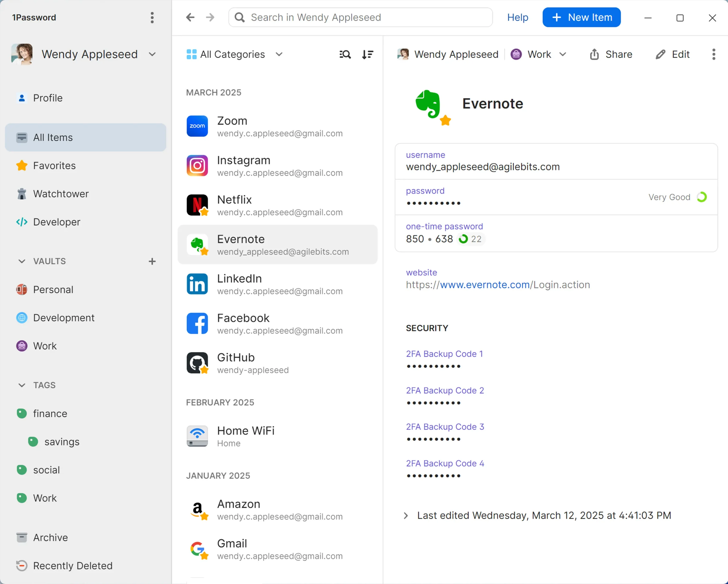Reveal the concealed password field
This screenshot has width=728, height=584.
coord(433,203)
